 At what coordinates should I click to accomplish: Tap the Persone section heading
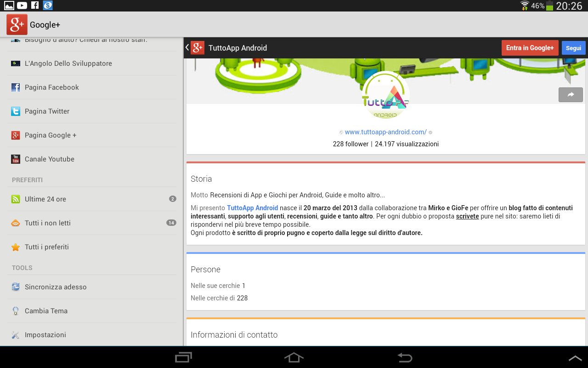pyautogui.click(x=205, y=270)
